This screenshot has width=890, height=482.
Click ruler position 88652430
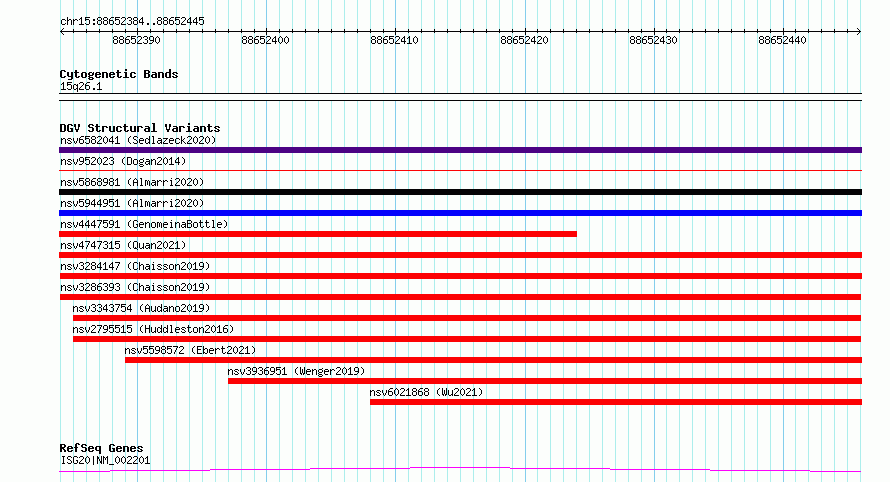click(x=653, y=40)
